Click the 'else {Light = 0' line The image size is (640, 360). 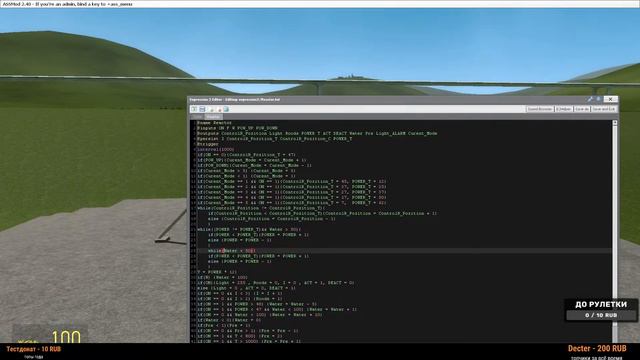point(246,288)
